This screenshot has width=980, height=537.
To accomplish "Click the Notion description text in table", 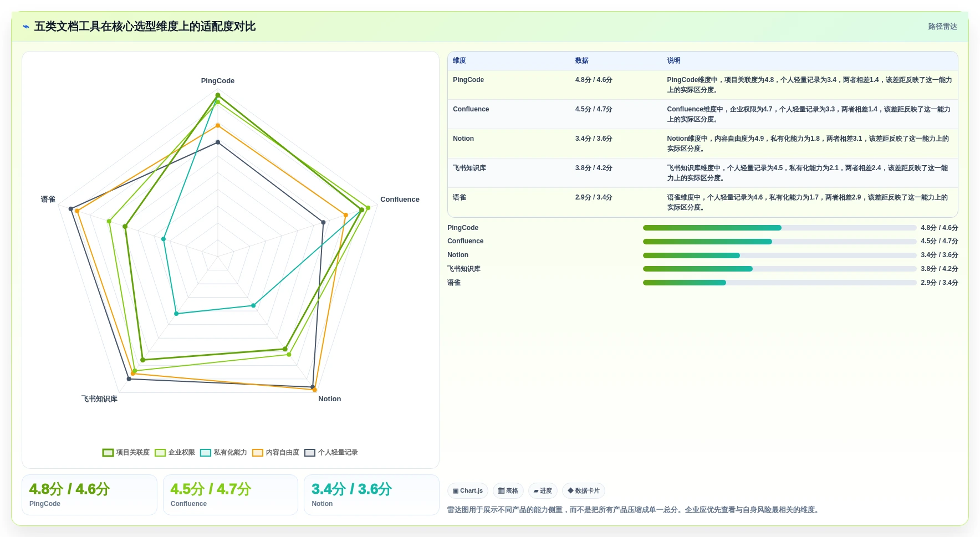I will pos(808,144).
